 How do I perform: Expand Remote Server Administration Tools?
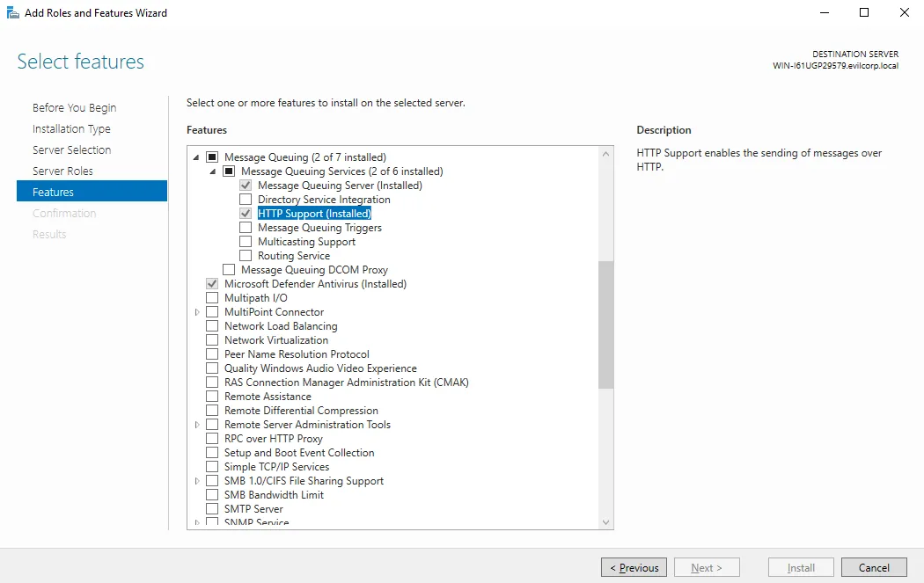point(197,425)
